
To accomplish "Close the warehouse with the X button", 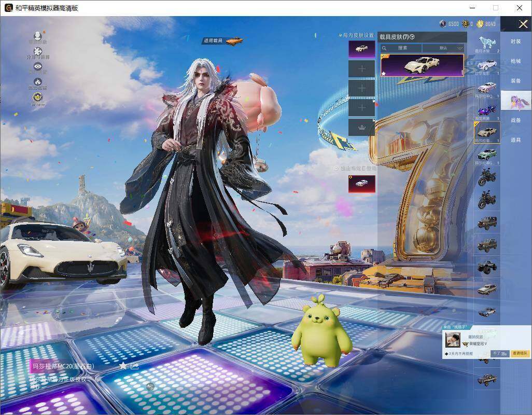I will coord(523,24).
